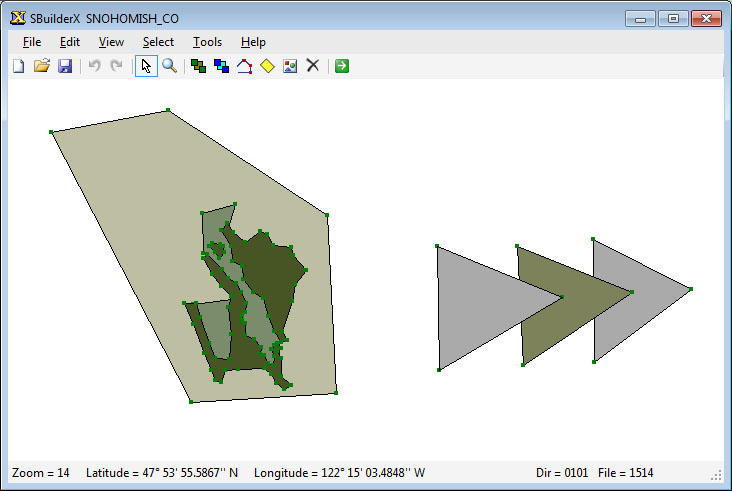Save using the floppy disk icon
Image resolution: width=732 pixels, height=491 pixels.
(x=65, y=66)
